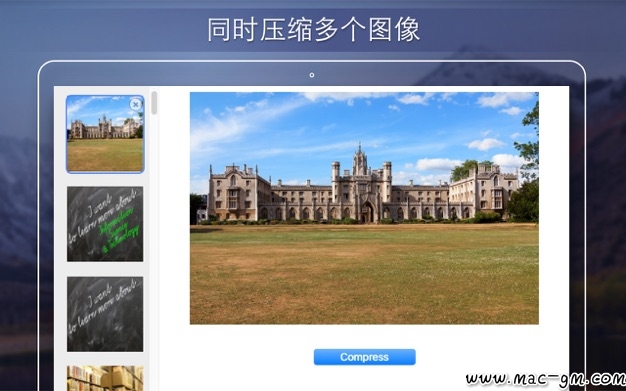Click the blue Compress button
This screenshot has height=391, width=626.
(x=365, y=357)
